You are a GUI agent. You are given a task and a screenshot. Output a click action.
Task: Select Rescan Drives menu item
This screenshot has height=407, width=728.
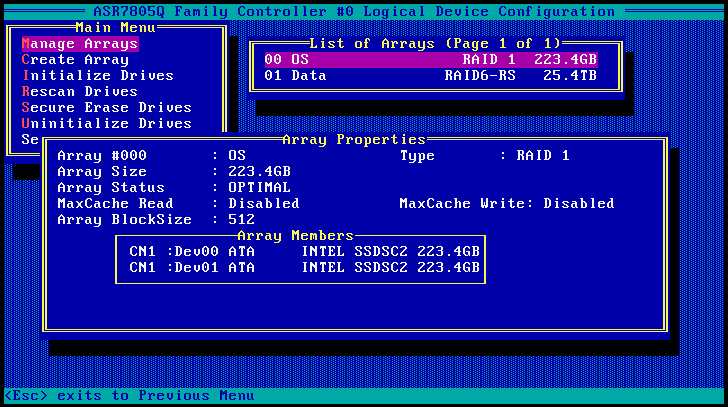click(x=80, y=91)
